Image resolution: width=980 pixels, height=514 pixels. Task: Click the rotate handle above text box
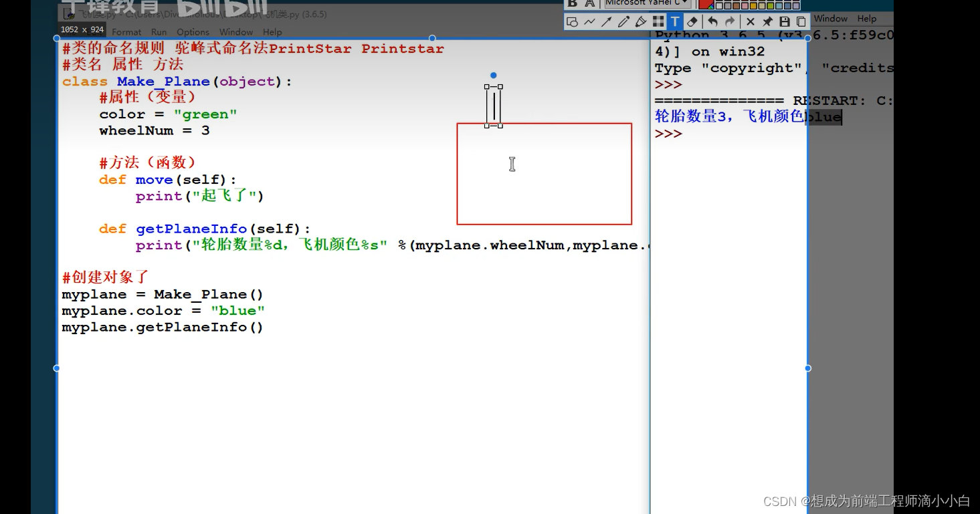493,76
